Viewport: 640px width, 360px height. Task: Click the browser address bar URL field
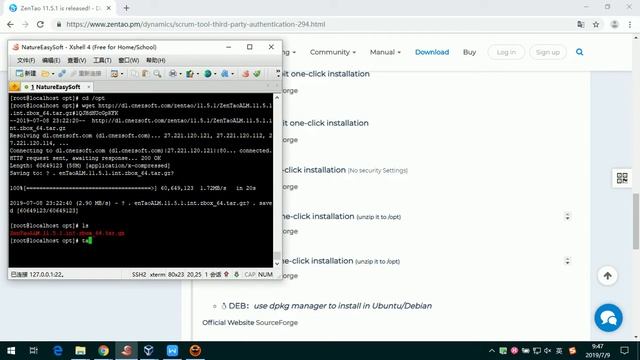[x=314, y=24]
